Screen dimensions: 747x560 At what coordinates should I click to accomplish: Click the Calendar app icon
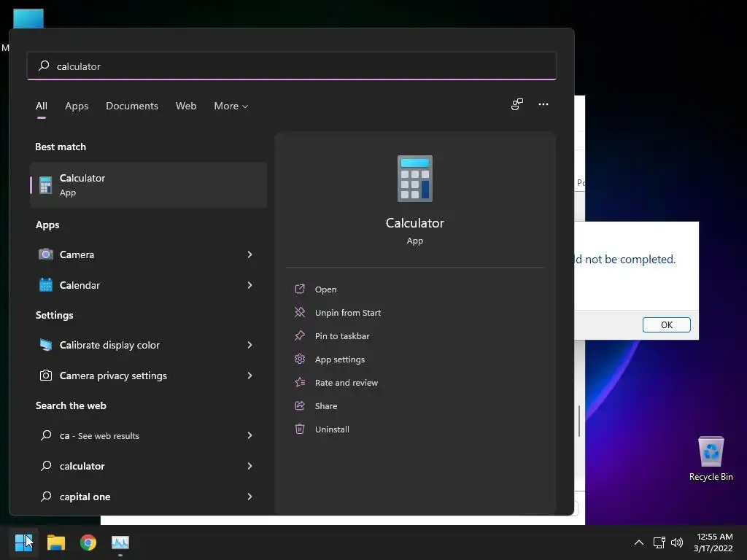point(46,285)
